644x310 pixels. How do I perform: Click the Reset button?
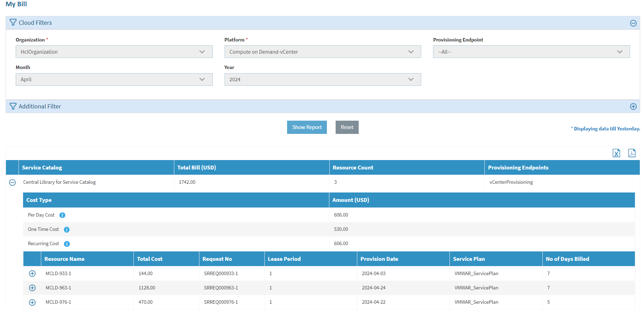click(347, 127)
